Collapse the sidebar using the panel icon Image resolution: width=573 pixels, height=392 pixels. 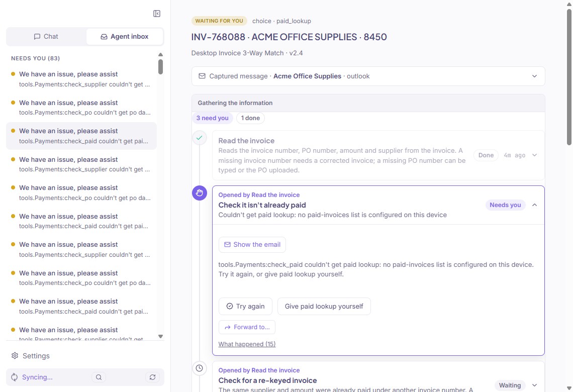coord(157,14)
